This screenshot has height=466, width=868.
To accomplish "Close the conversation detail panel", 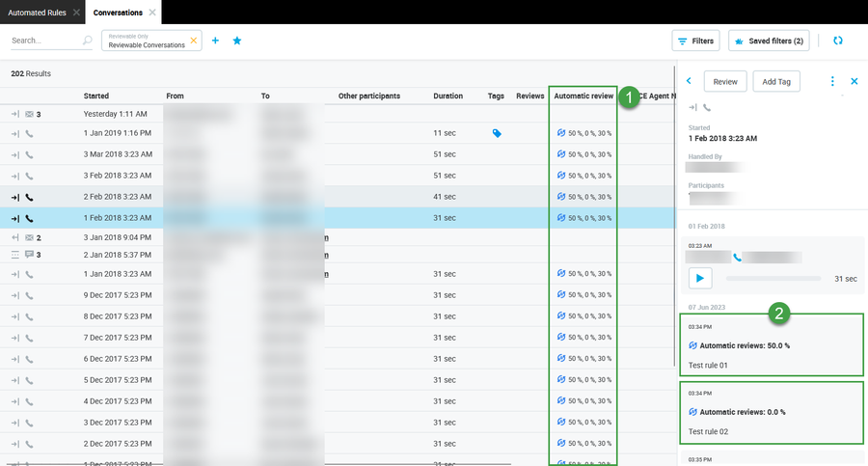I will click(x=854, y=81).
